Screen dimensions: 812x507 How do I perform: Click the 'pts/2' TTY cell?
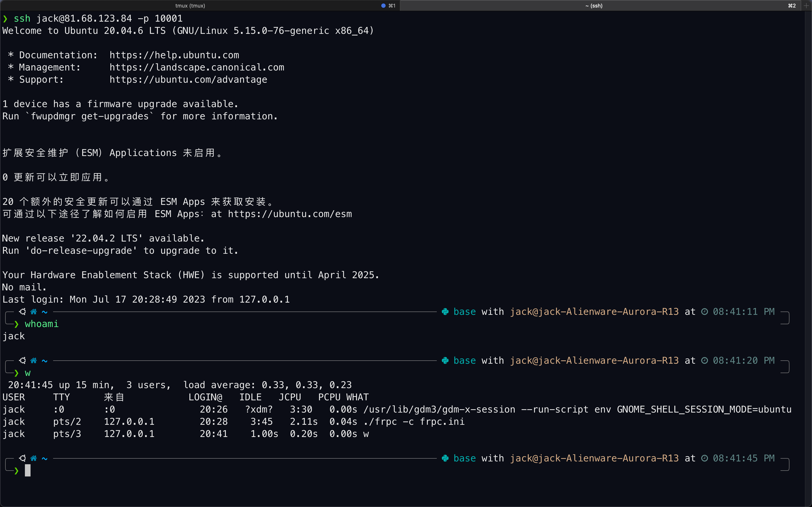pyautogui.click(x=67, y=421)
